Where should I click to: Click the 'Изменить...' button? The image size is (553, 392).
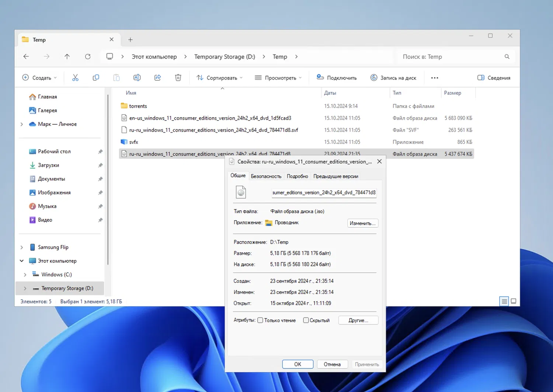coord(362,223)
